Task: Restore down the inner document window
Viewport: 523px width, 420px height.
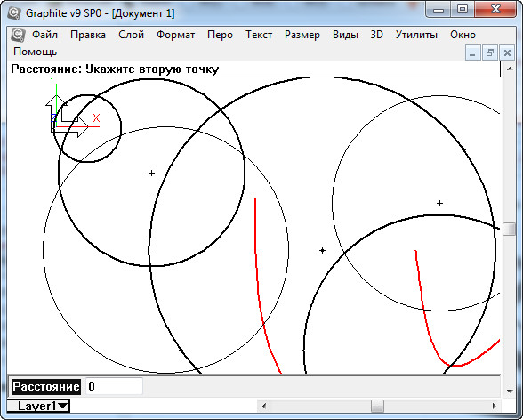Action: click(x=490, y=52)
